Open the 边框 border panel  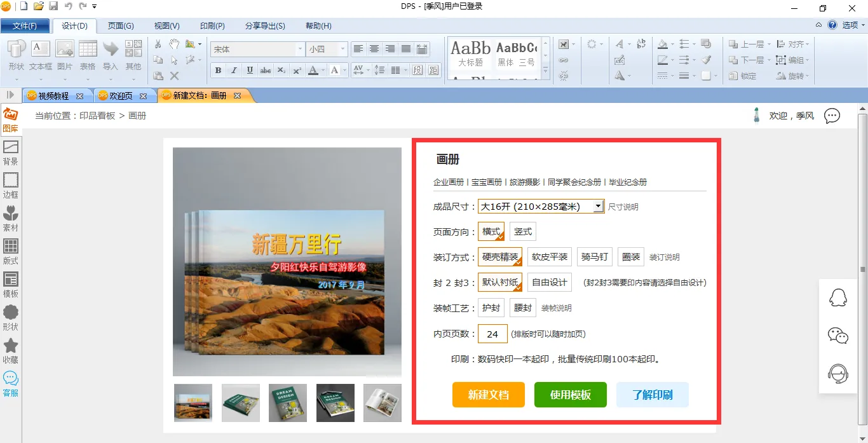click(x=11, y=186)
